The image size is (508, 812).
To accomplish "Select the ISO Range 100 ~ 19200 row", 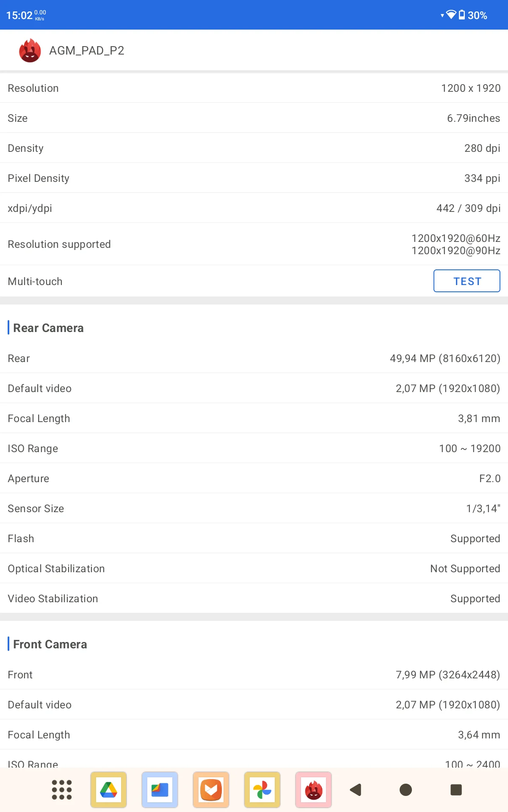I will point(254,448).
